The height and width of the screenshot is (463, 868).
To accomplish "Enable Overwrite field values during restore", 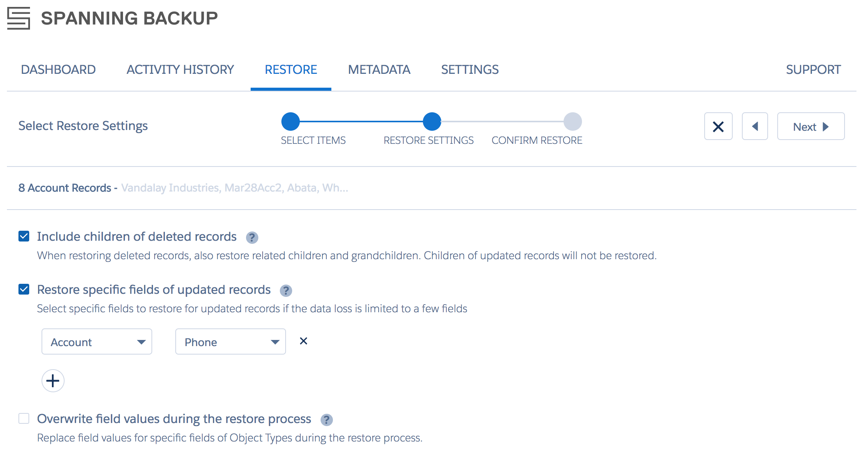I will pyautogui.click(x=24, y=418).
